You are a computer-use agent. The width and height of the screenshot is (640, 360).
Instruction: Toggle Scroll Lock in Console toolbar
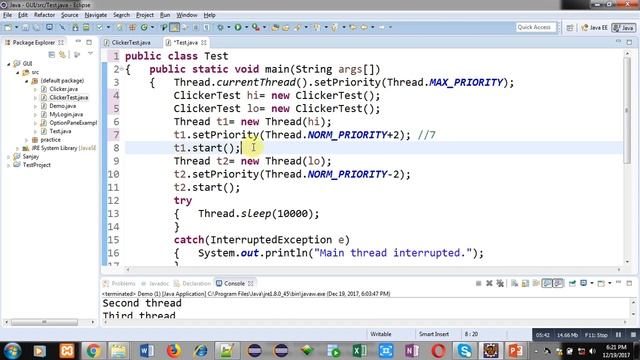[525, 283]
